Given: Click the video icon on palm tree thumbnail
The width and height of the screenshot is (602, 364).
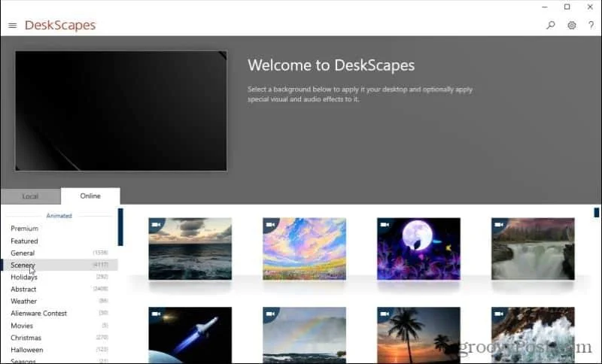Looking at the screenshot, I should [385, 314].
